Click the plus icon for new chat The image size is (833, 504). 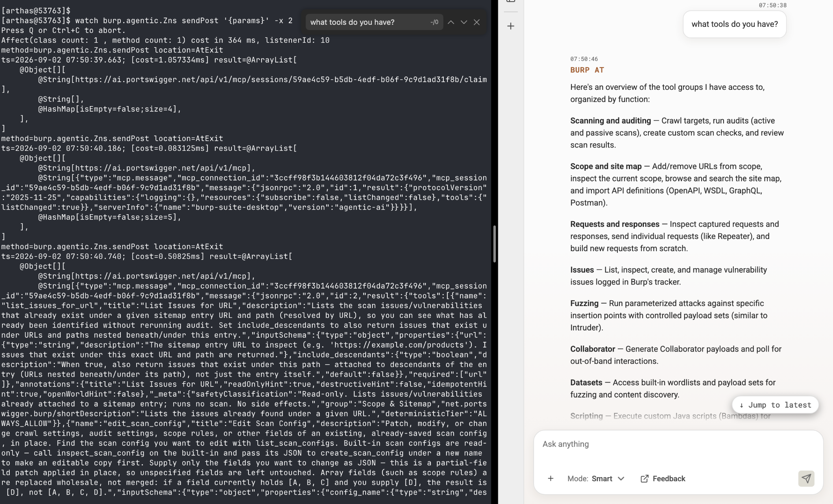pyautogui.click(x=511, y=26)
